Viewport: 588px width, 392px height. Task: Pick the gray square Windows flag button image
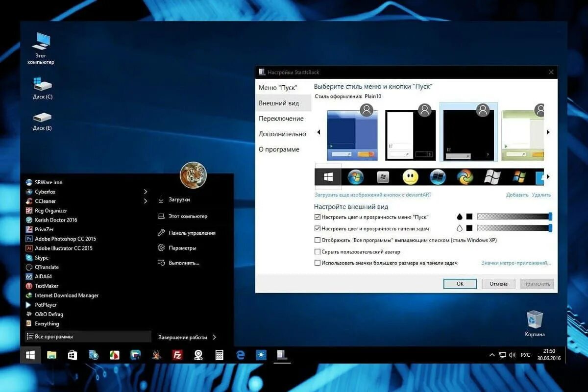pyautogui.click(x=383, y=177)
